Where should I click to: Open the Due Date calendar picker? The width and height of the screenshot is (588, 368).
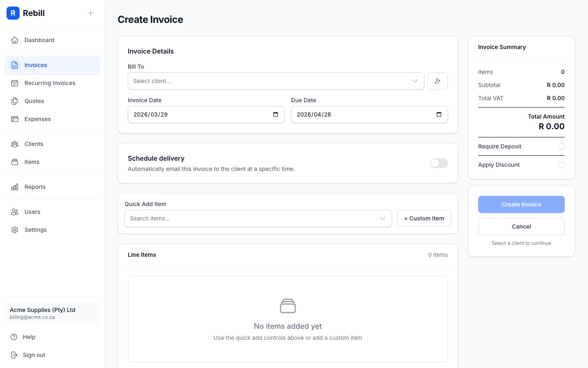(x=439, y=114)
